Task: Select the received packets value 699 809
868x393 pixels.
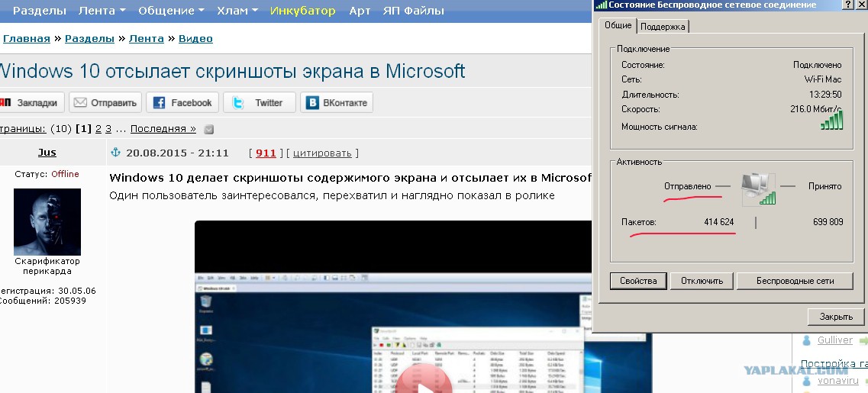Action: (x=828, y=222)
